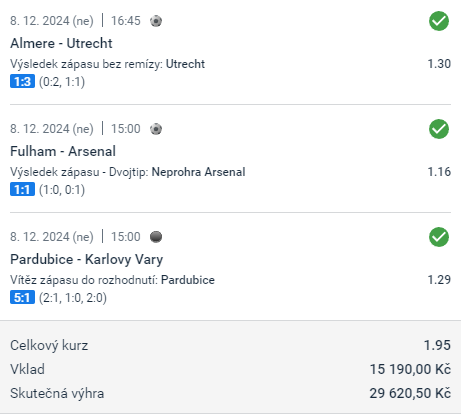Click the 1.30 odds value
The width and height of the screenshot is (461, 414).
tap(439, 64)
